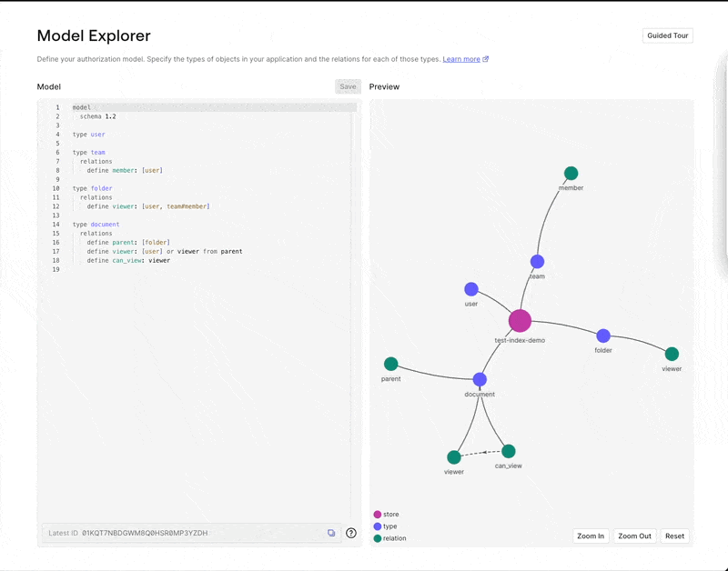
Task: Click 'define can_view: viewer' line
Action: 128,260
